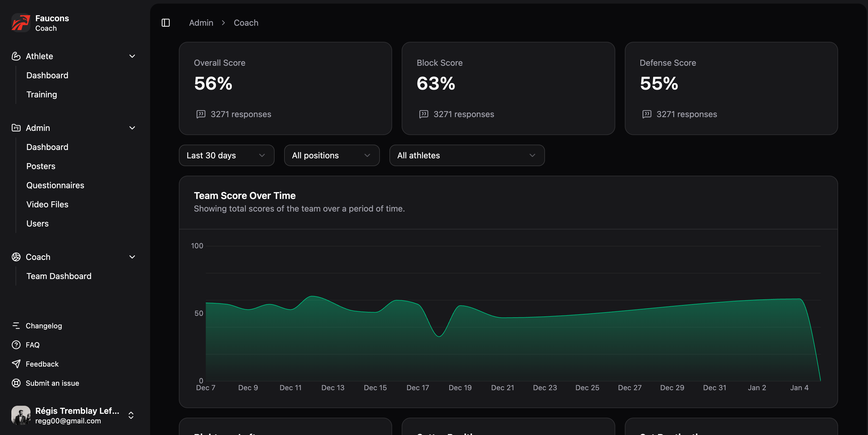The height and width of the screenshot is (435, 868).
Task: Open the All positions dropdown
Action: tap(332, 155)
